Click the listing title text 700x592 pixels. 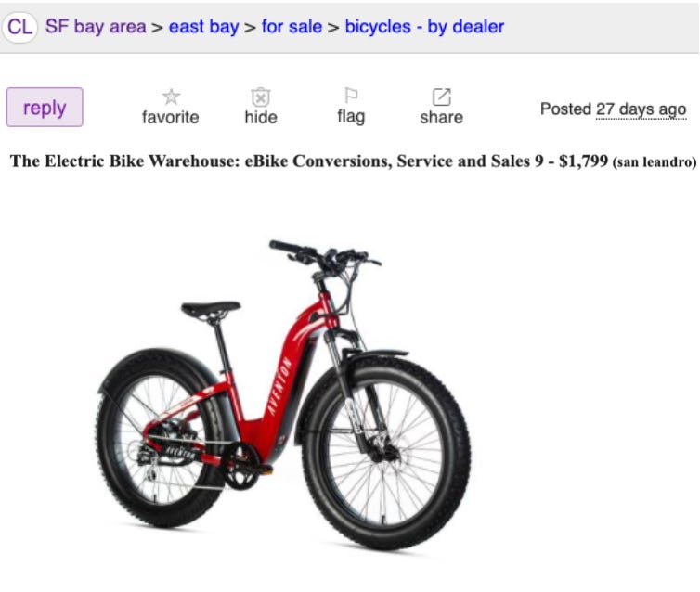(x=277, y=161)
